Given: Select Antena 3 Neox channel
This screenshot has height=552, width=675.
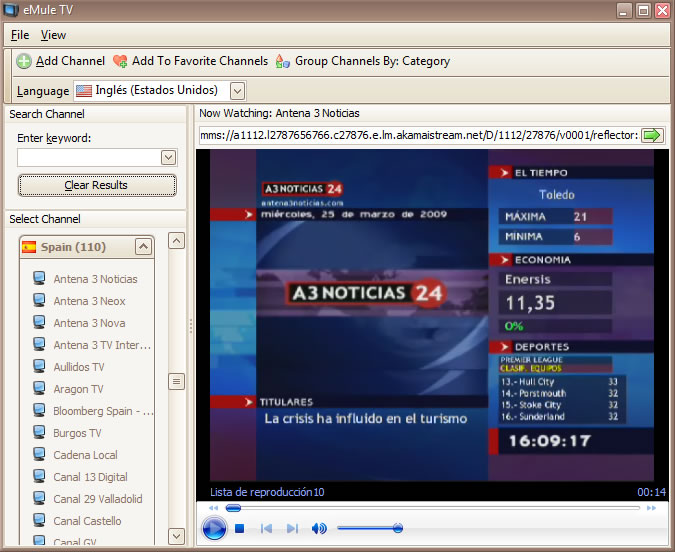Looking at the screenshot, I should click(x=89, y=301).
